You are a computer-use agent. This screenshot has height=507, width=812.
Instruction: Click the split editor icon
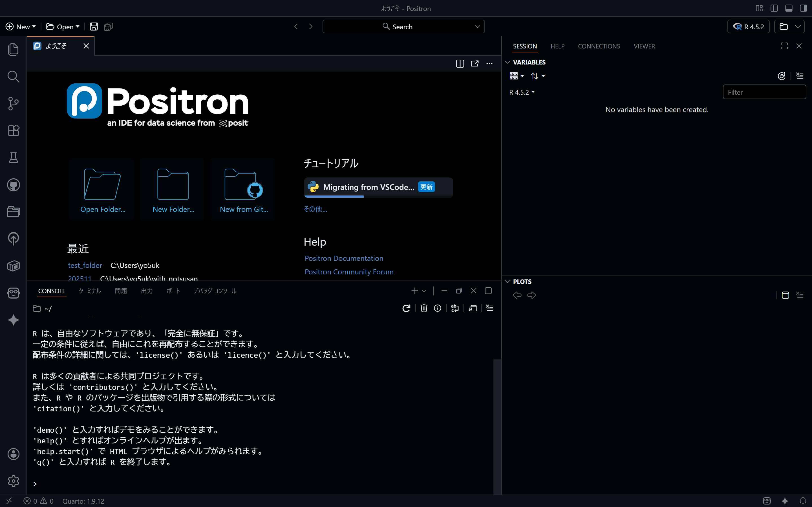coord(460,64)
